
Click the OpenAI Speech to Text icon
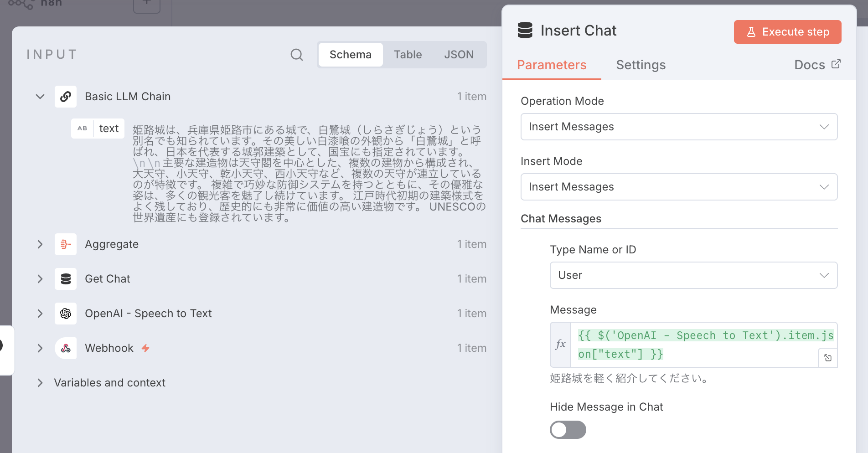[66, 314]
